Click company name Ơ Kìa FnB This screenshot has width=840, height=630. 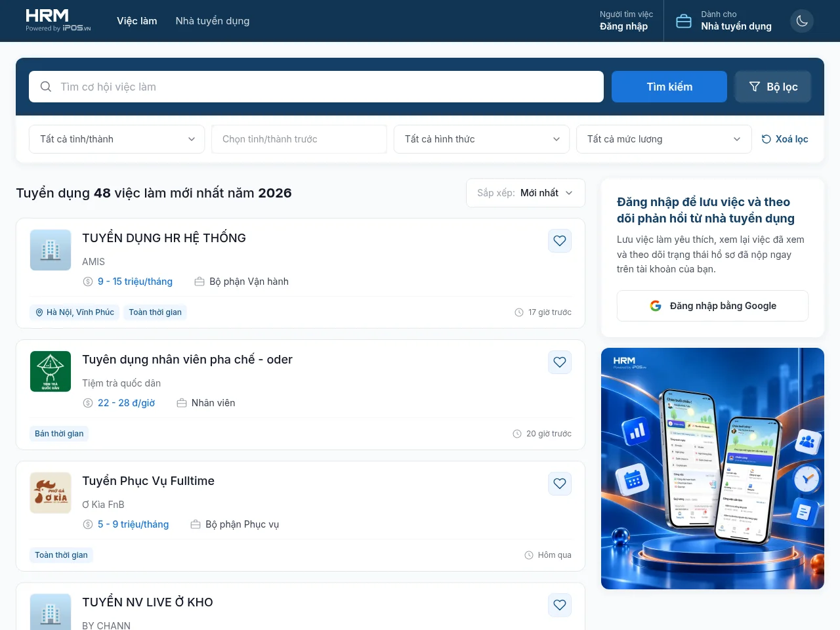[x=103, y=505]
